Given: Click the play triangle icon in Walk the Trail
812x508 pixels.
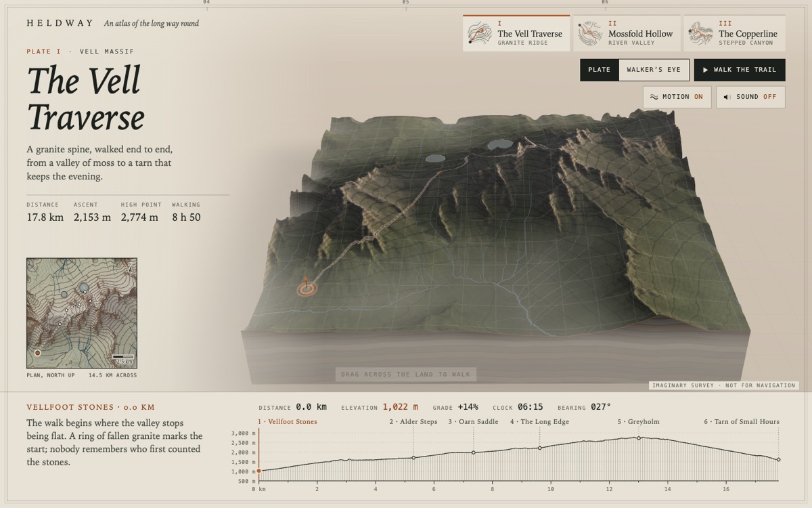Looking at the screenshot, I should (705, 70).
